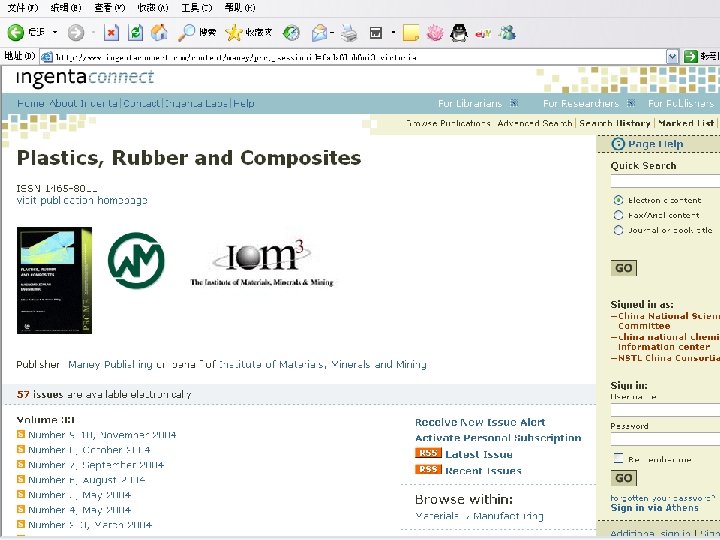The image size is (720, 540).
Task: Click the pink lotus flower toolbar icon
Action: 434,33
